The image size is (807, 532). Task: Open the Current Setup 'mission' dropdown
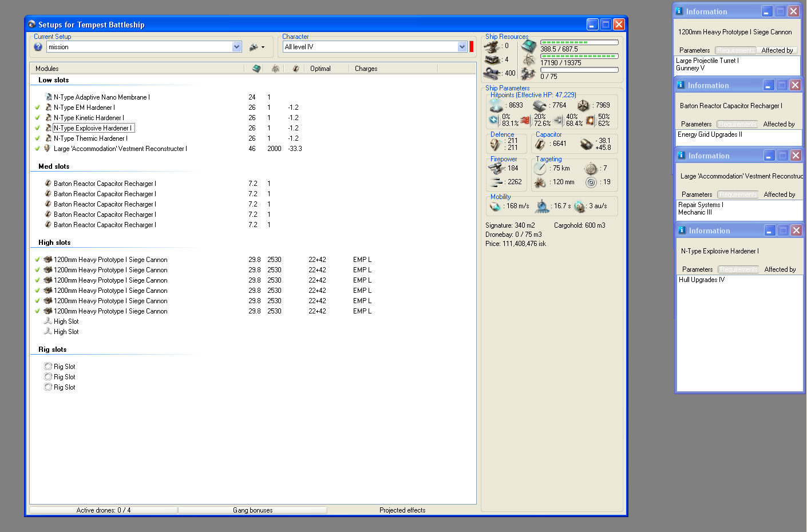coord(237,47)
